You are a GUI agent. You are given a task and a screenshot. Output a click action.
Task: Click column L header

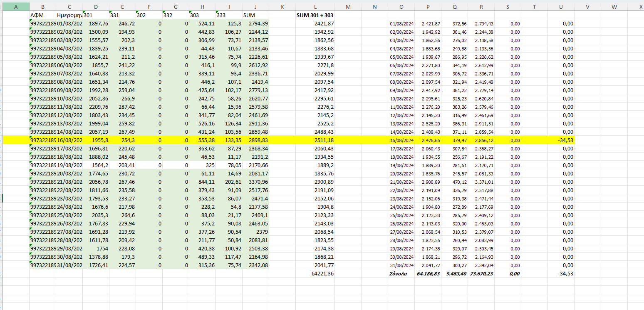[315, 7]
